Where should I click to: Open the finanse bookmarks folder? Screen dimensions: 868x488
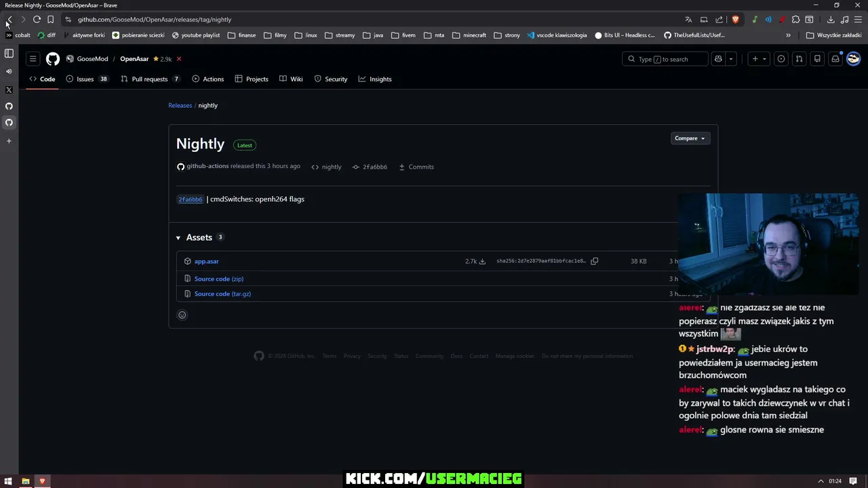pyautogui.click(x=241, y=35)
